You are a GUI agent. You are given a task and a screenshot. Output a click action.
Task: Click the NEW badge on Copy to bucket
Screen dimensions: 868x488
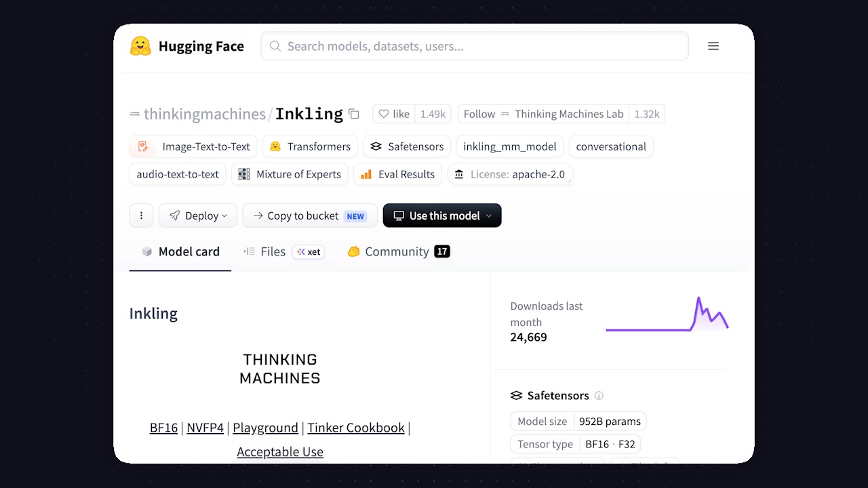(355, 216)
